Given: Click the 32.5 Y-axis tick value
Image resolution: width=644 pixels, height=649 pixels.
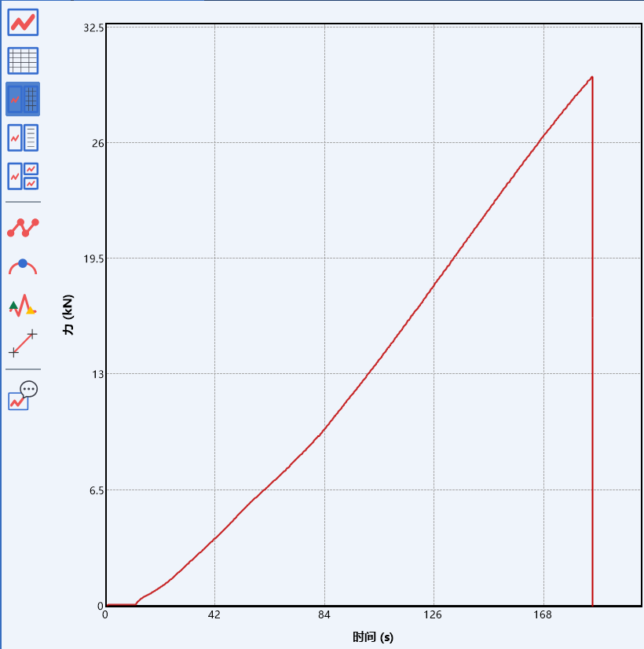Looking at the screenshot, I should tap(93, 27).
